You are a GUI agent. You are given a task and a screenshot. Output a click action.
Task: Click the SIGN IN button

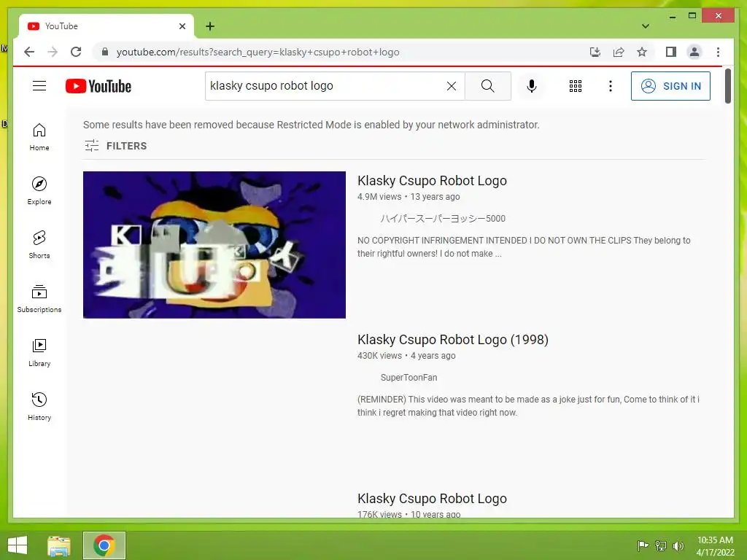tap(670, 86)
